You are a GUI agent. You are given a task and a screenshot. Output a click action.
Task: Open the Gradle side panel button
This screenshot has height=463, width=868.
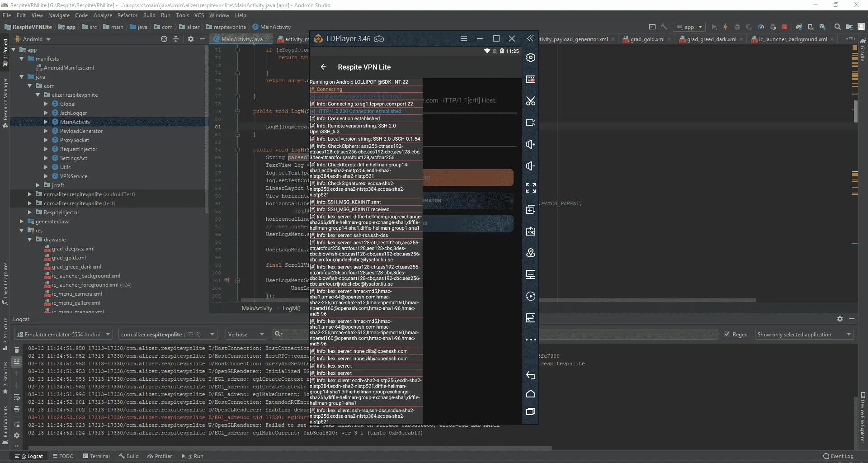pyautogui.click(x=863, y=51)
